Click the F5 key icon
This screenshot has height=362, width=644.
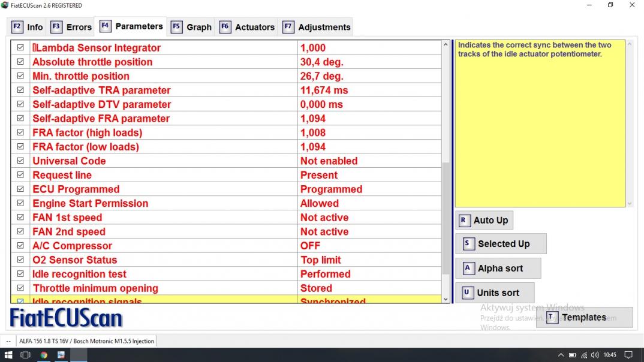(176, 27)
